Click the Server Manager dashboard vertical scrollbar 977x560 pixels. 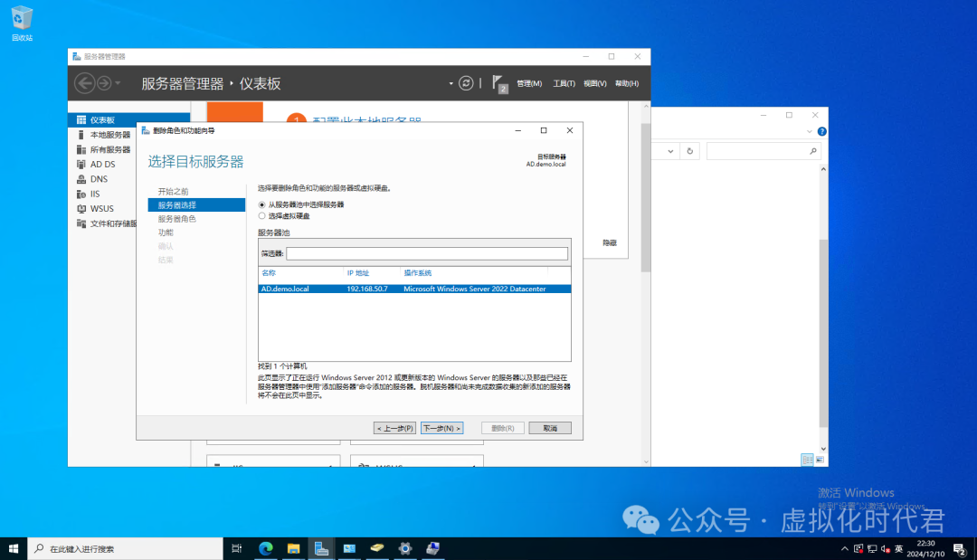tap(646, 197)
